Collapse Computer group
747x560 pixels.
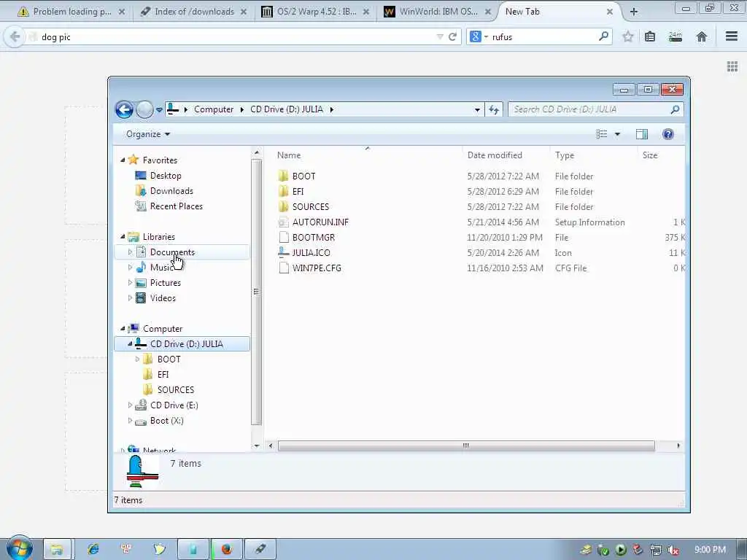point(123,329)
